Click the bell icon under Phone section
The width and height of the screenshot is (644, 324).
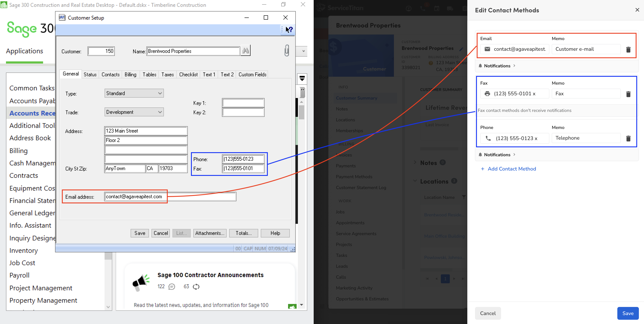tap(480, 155)
